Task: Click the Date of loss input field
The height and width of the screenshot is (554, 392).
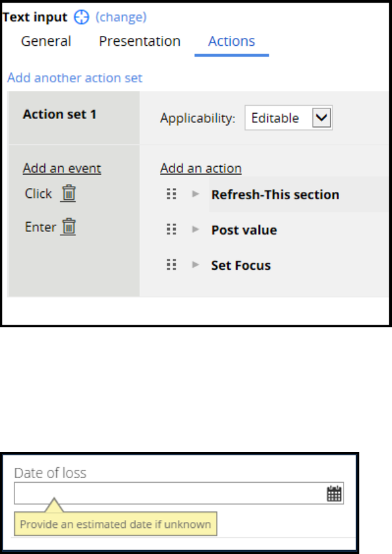Action: [x=170, y=494]
